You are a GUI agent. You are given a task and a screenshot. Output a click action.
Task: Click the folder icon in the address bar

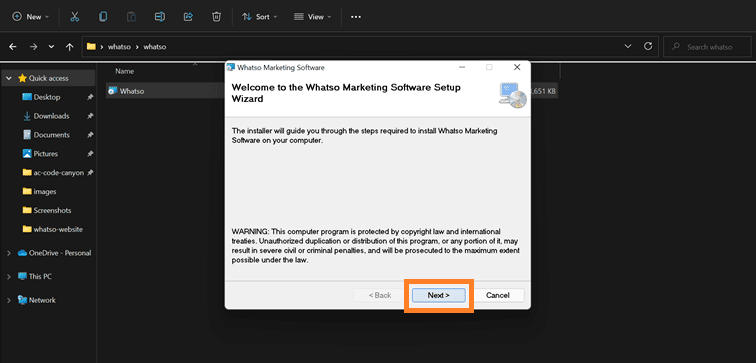point(91,47)
